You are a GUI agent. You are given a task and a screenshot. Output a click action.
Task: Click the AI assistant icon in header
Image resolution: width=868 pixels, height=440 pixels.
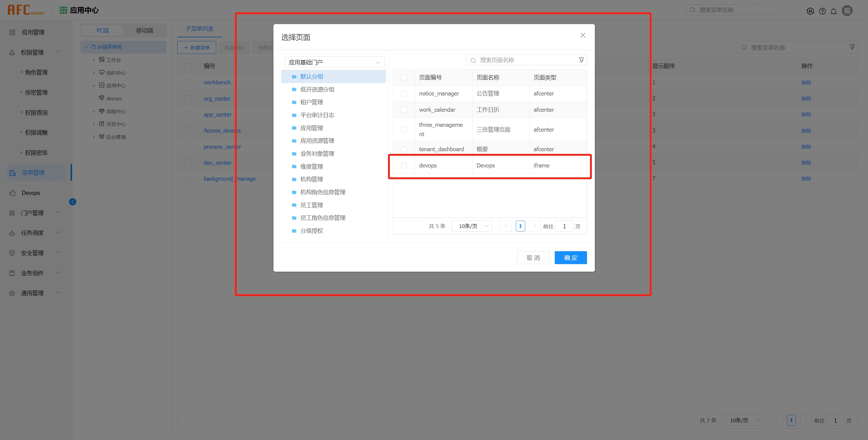point(810,11)
